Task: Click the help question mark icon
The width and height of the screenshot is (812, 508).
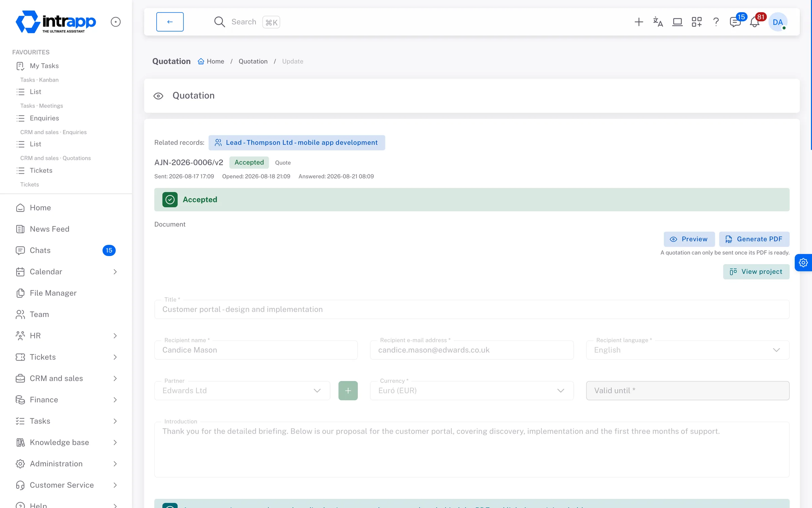Action: click(x=716, y=22)
